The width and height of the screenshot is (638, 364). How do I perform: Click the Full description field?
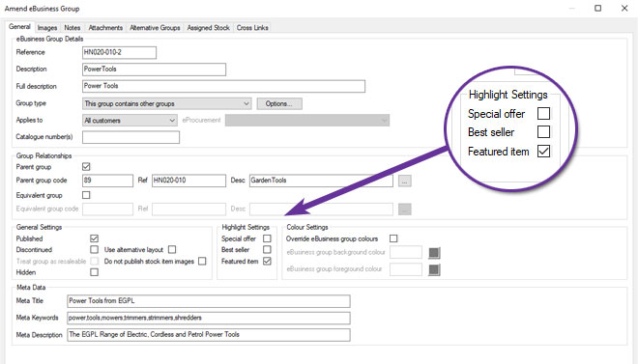(x=223, y=86)
